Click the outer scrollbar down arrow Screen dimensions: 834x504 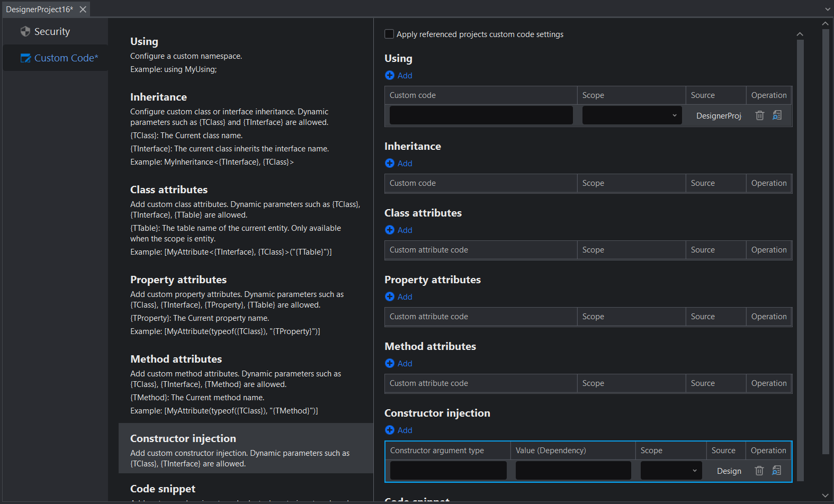click(825, 496)
